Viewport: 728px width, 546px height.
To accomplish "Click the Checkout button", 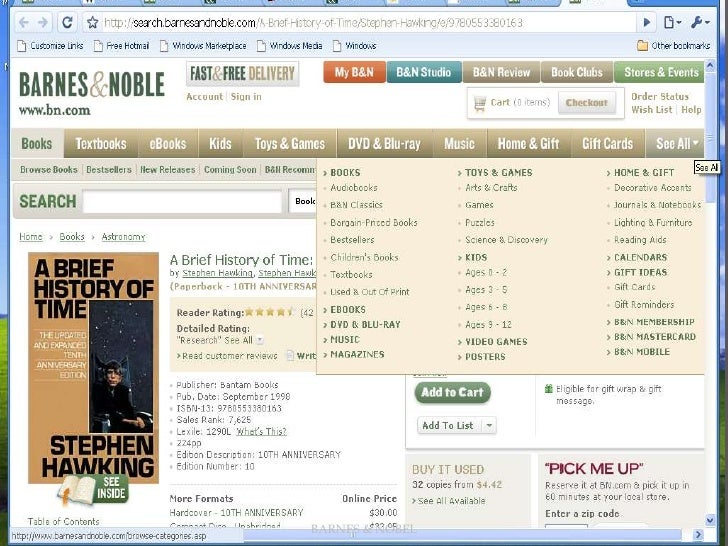I will pos(587,103).
